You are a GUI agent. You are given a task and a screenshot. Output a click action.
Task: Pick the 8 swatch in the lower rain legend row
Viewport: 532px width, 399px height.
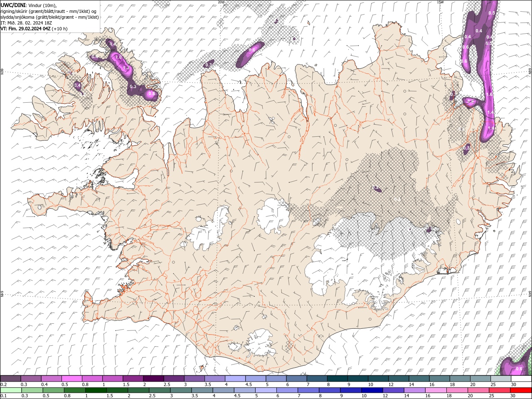tap(330, 390)
